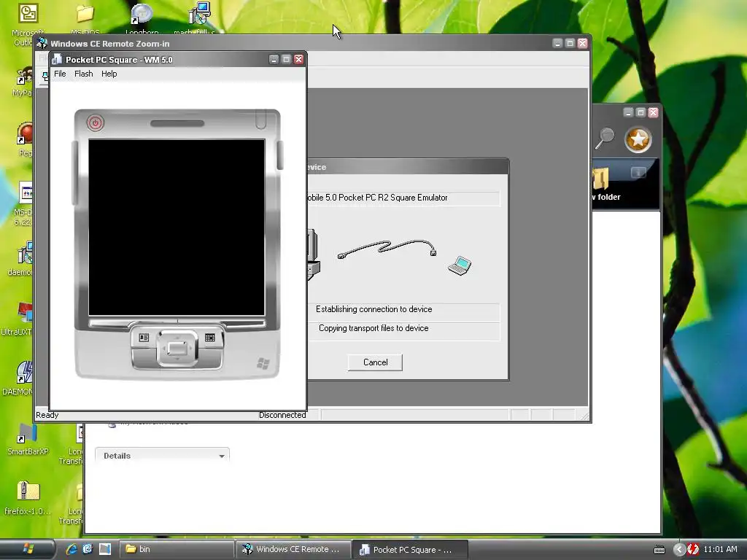Click the laptop device icon in connection dialog
Screen dimensions: 747x560
(460, 265)
